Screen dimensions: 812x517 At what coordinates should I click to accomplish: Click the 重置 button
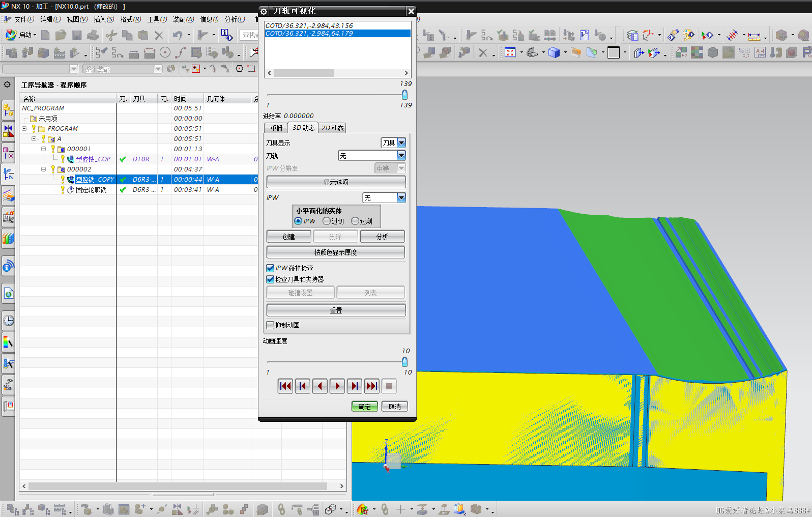tap(336, 310)
